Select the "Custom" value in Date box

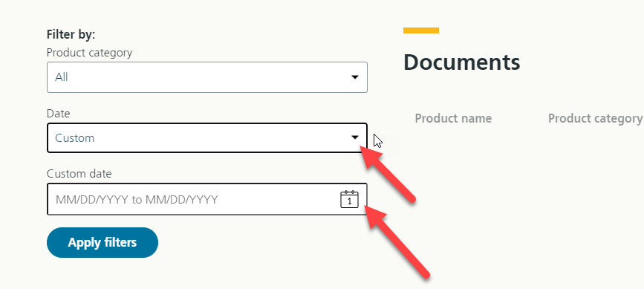click(75, 138)
